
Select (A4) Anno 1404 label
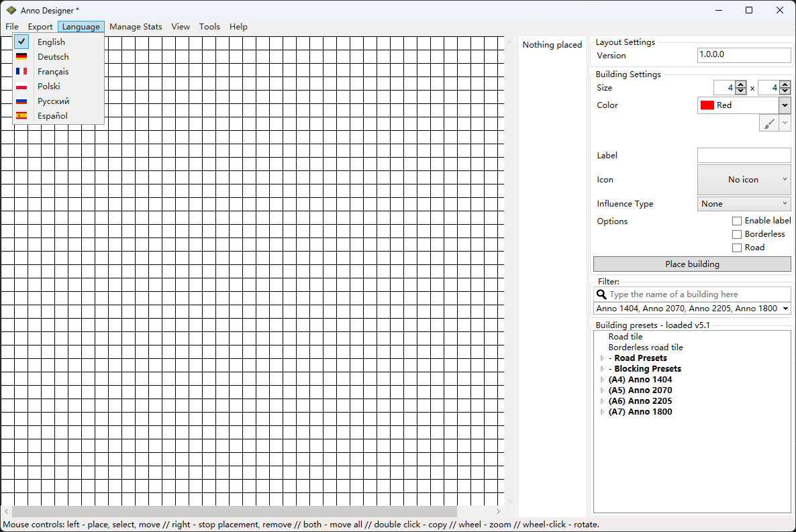pos(640,380)
